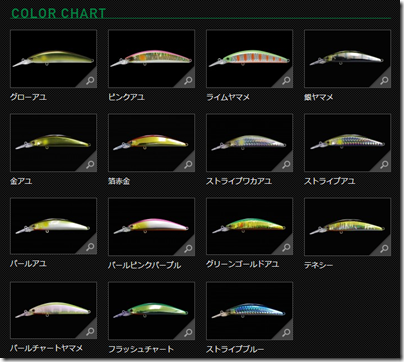Enlarge パールチャートヤマメ with magnifier icon
This screenshot has height=362, width=404.
tap(90, 332)
